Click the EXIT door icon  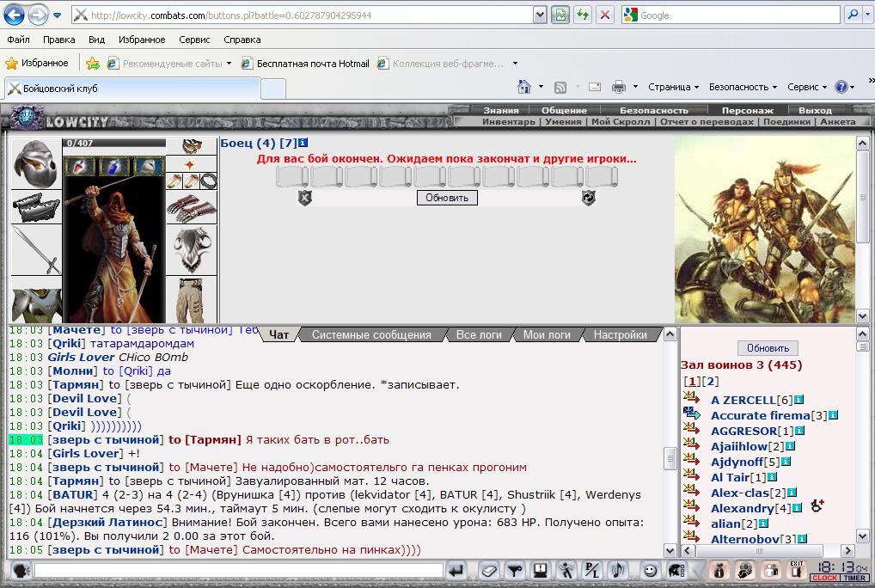[797, 570]
